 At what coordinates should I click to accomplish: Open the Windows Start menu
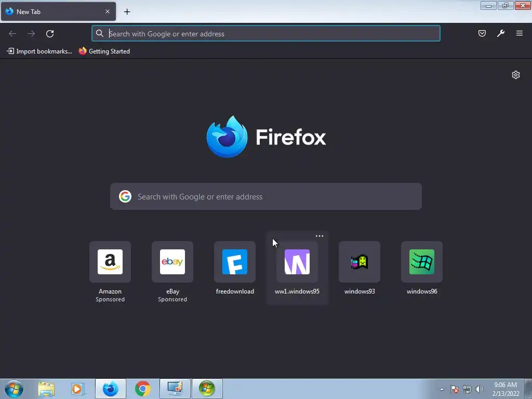(14, 389)
